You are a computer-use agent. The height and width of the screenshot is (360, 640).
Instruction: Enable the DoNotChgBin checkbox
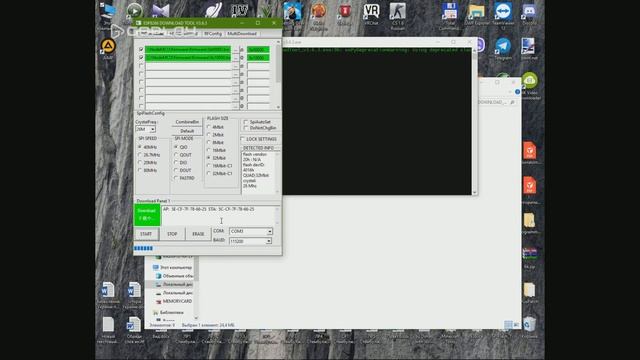tap(246, 128)
